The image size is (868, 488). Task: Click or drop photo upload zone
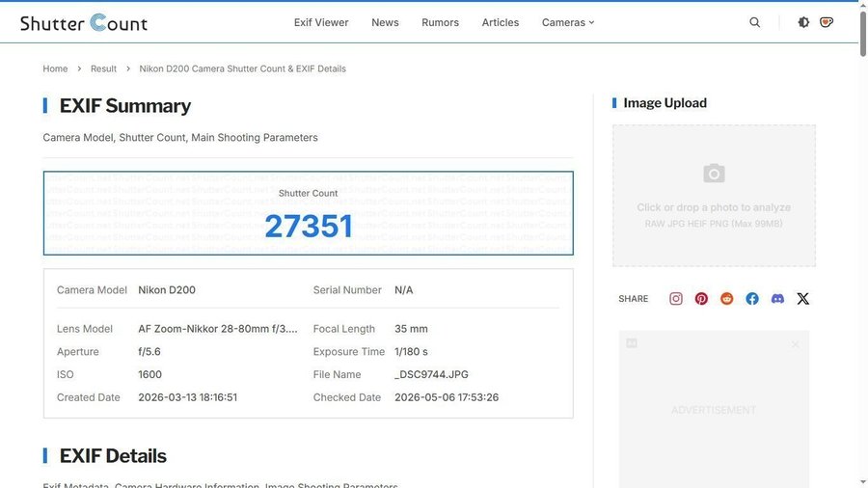(x=714, y=196)
